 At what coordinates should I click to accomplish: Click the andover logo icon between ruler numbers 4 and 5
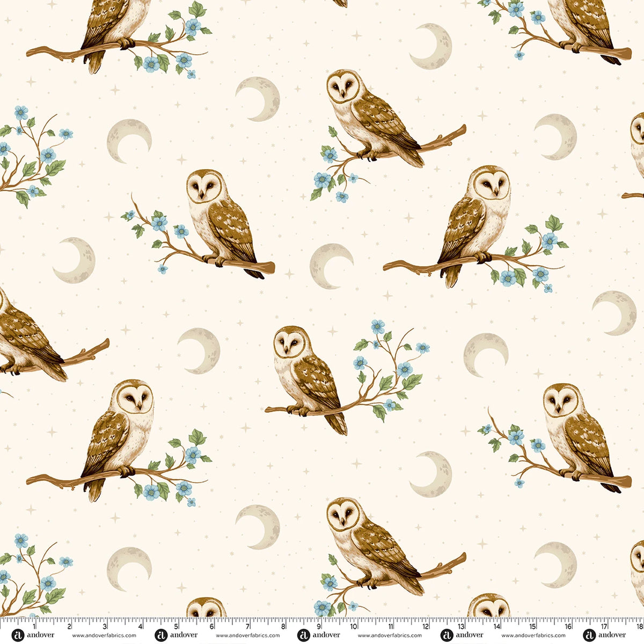160,635
